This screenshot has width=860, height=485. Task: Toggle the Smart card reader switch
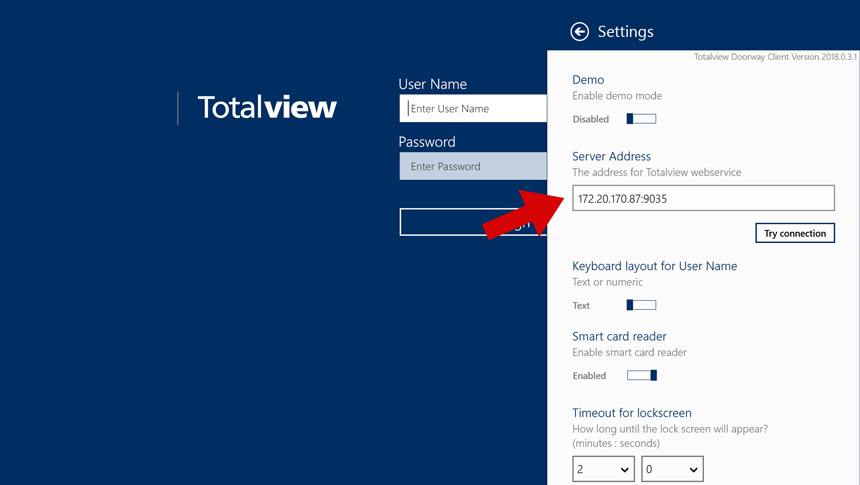coord(642,375)
